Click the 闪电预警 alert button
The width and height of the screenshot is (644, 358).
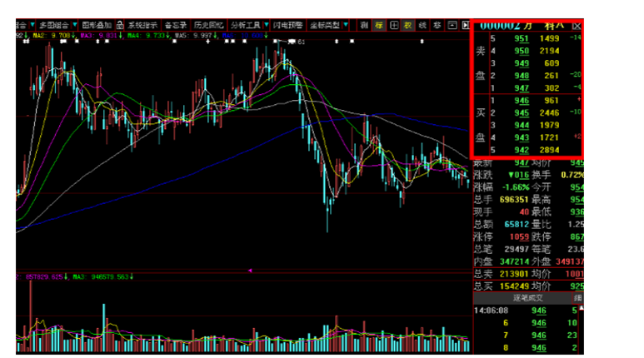coord(287,25)
